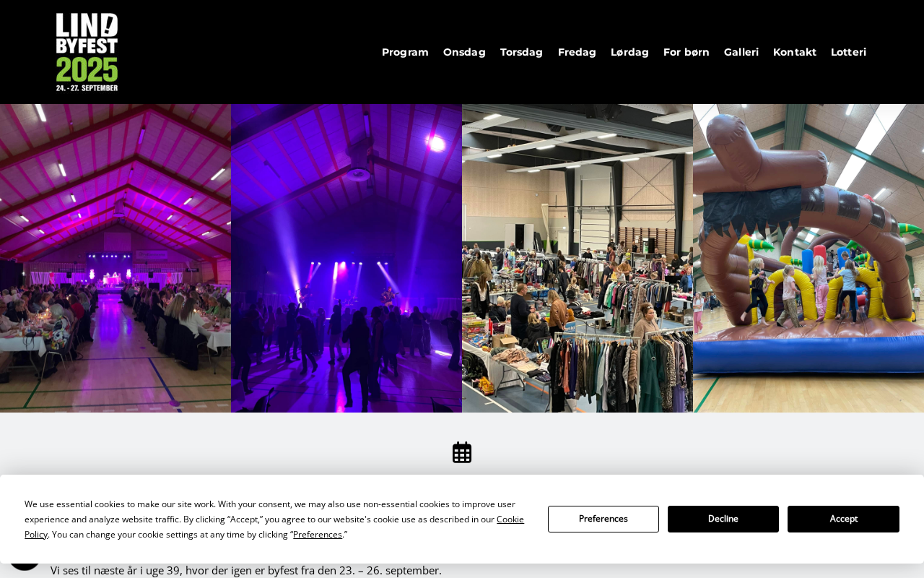Open cookie Preferences button

603,519
